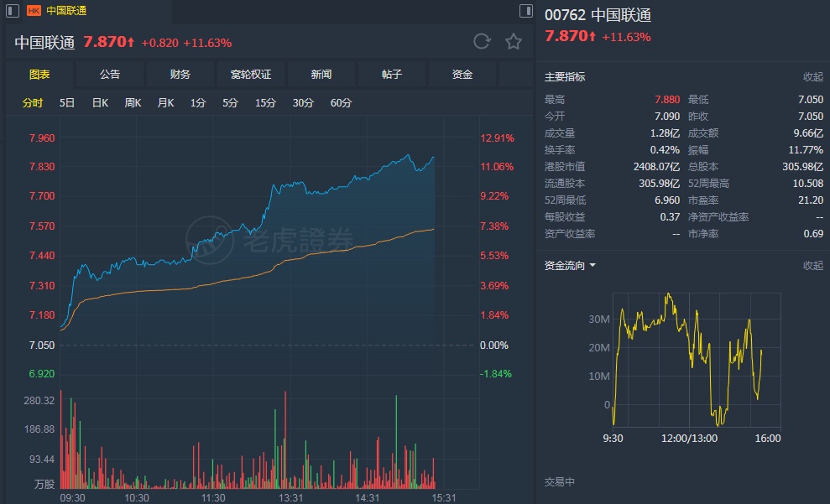Click the 成交额 value 9.66亿
This screenshot has height=504, width=830.
point(808,133)
